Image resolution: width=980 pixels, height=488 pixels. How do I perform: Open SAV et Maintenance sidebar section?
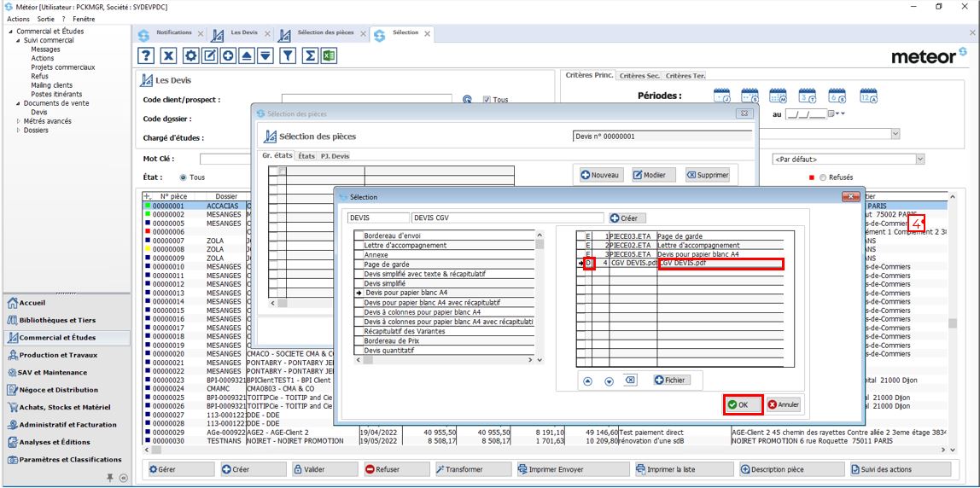coord(66,373)
